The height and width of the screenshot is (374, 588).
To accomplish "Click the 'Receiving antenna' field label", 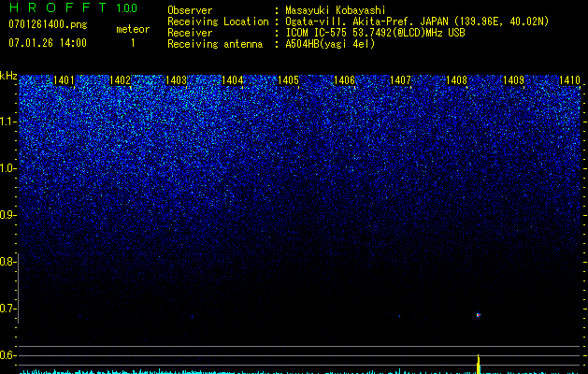I will pos(215,44).
